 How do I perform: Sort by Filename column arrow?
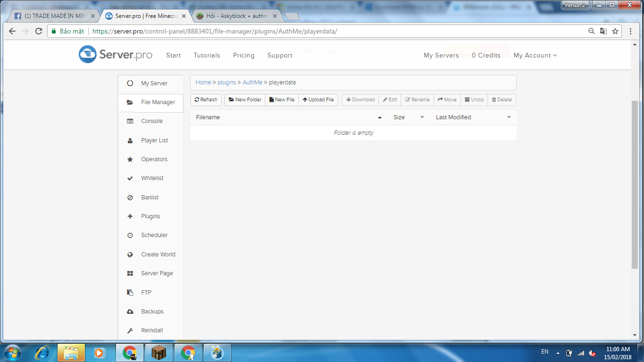pyautogui.click(x=380, y=117)
